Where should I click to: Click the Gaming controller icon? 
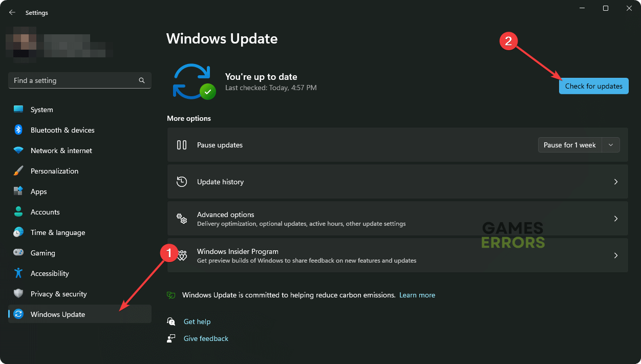pos(18,253)
